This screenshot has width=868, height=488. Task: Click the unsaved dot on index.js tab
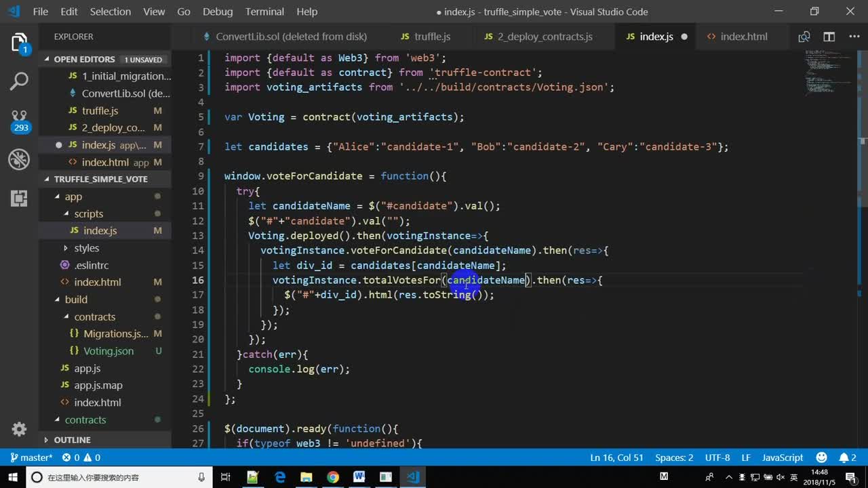pos(684,37)
